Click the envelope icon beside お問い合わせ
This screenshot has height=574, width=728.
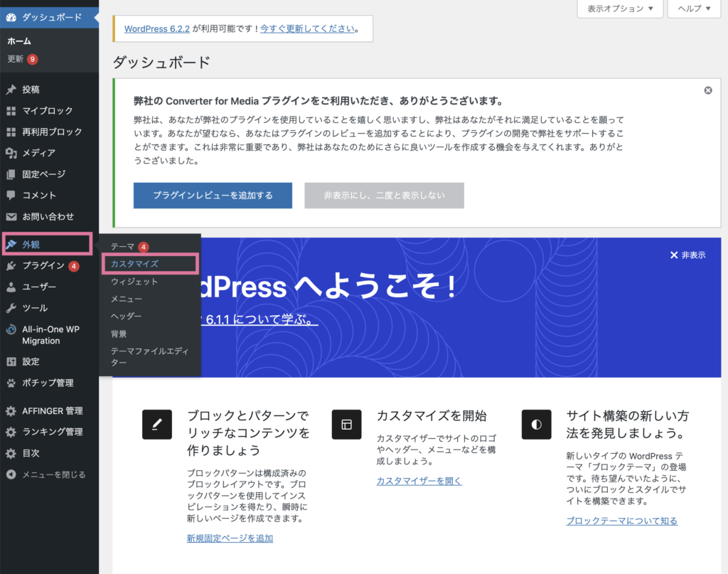(x=11, y=216)
